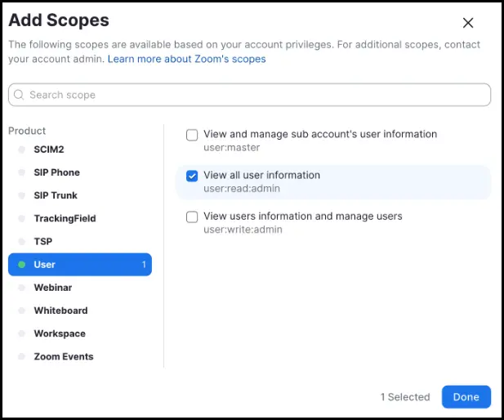Select SCIM2 in product list
This screenshot has width=504, height=420.
(x=49, y=150)
